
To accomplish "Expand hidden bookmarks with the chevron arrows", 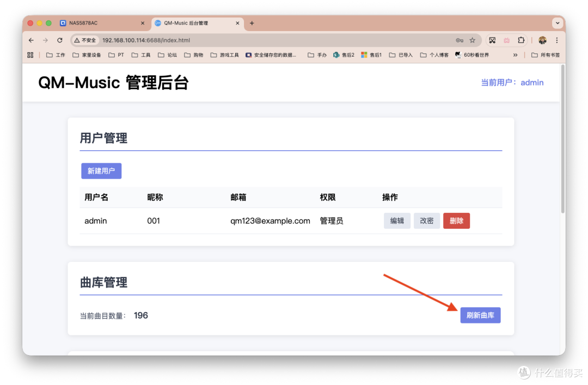I will click(x=515, y=54).
